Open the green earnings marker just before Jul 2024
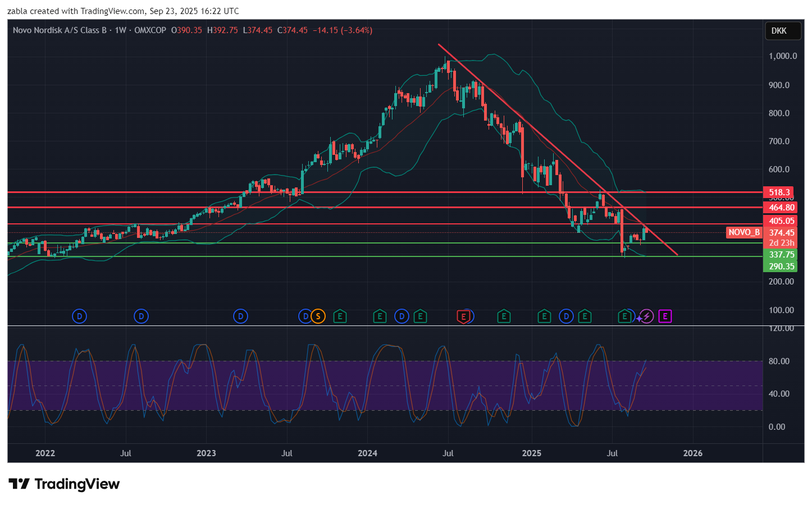The width and height of the screenshot is (812, 505). (x=420, y=316)
